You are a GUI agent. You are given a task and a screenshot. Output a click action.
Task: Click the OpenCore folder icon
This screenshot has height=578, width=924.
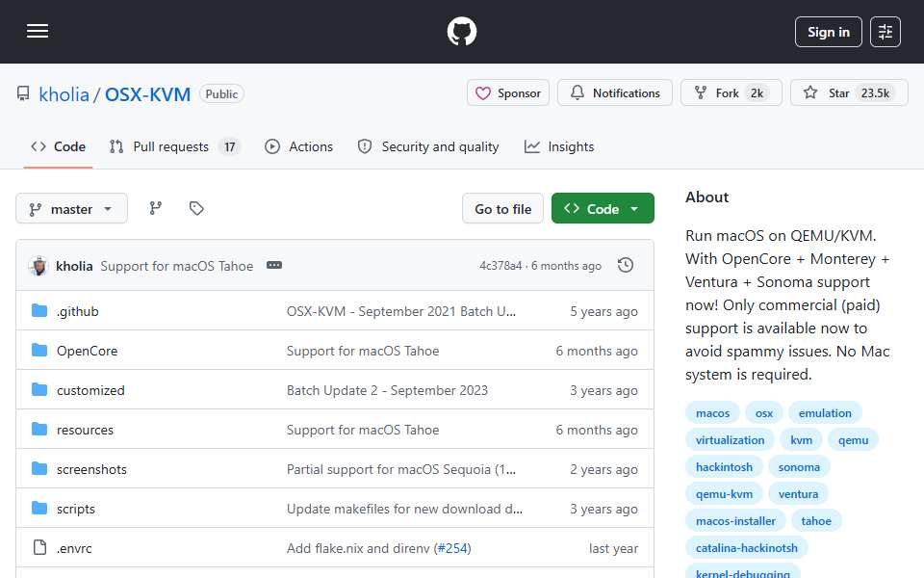[39, 351]
